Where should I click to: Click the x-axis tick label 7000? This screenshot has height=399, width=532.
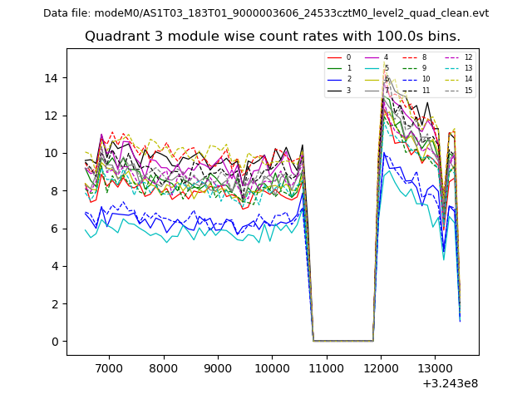pyautogui.click(x=109, y=368)
